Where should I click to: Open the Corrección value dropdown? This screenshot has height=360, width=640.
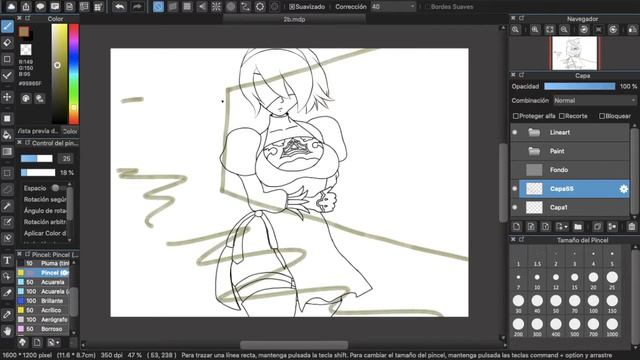point(393,7)
